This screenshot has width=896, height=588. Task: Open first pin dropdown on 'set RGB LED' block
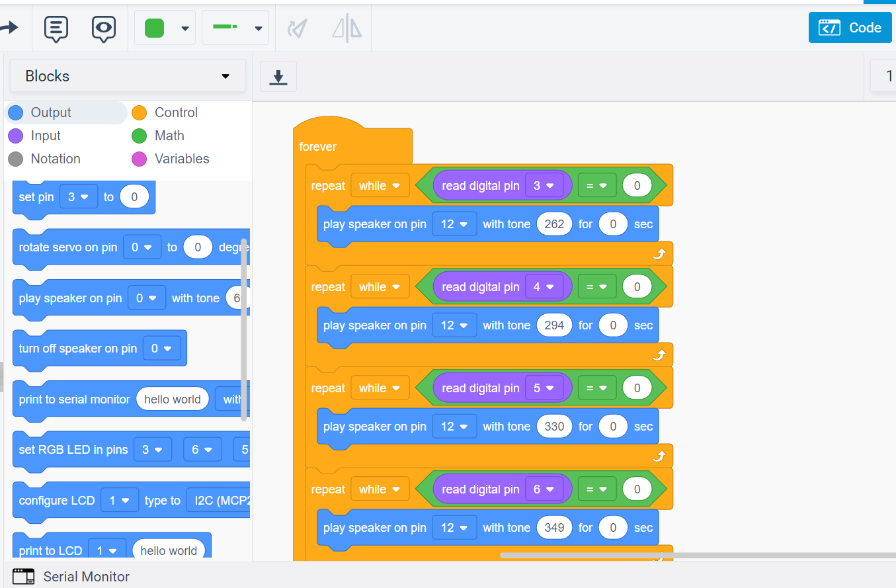153,450
